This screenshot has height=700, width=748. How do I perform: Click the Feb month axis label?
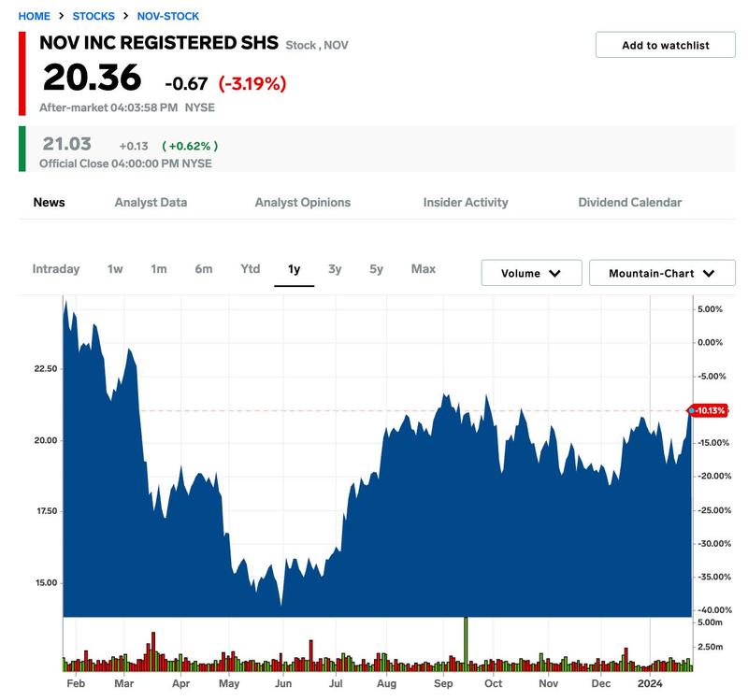click(x=76, y=683)
